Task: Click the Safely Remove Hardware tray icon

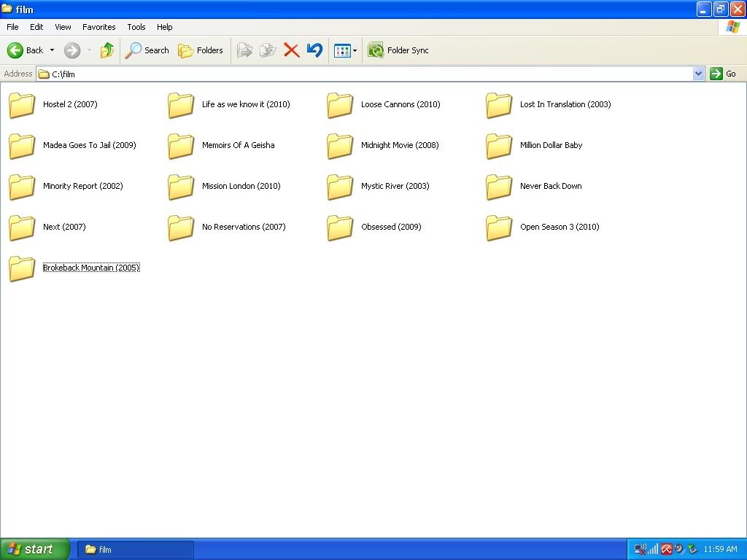Action: tap(693, 550)
